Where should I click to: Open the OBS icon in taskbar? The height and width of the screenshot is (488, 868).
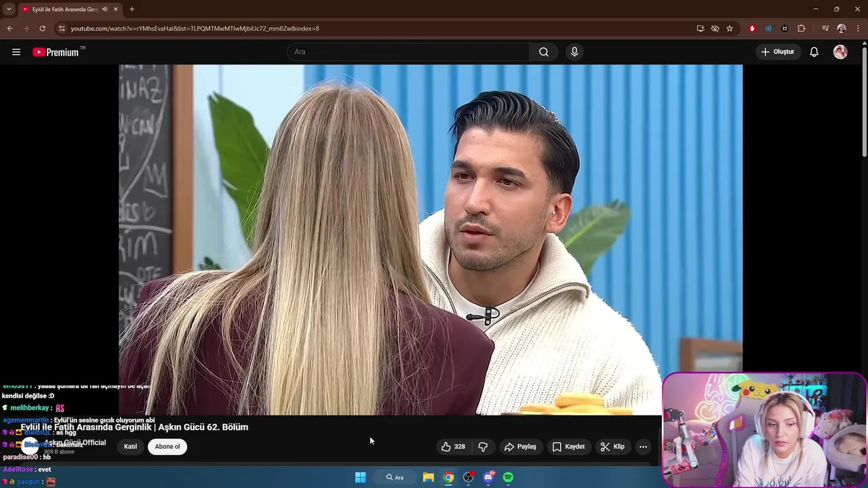pos(468,477)
